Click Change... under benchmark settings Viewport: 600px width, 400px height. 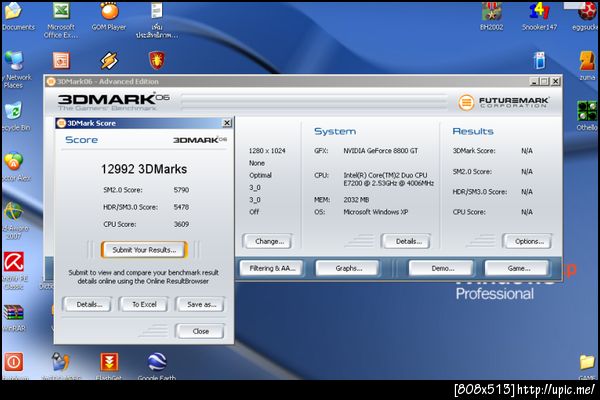[x=269, y=242]
